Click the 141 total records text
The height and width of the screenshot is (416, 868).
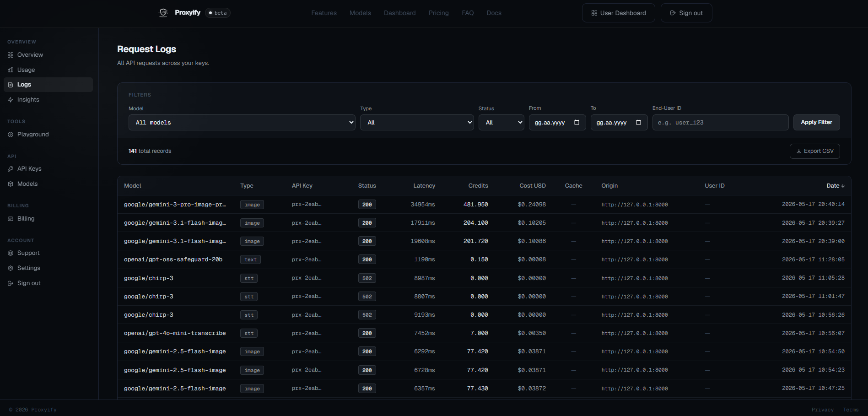click(150, 151)
